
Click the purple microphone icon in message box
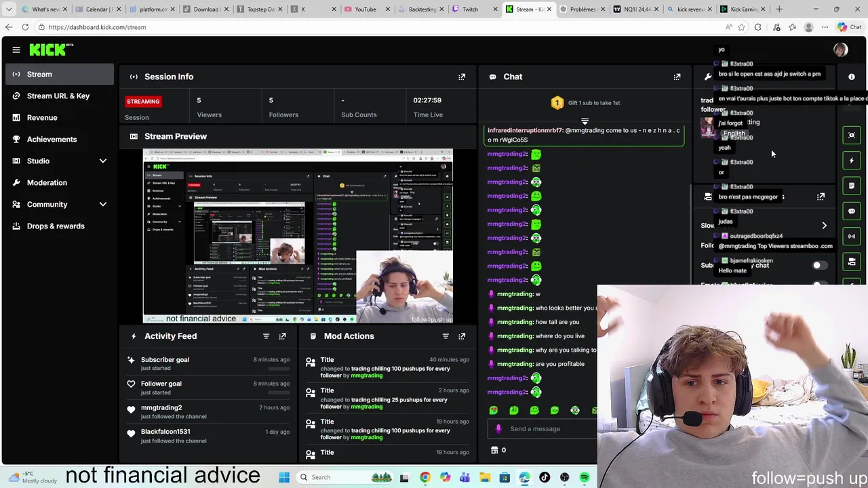point(498,428)
